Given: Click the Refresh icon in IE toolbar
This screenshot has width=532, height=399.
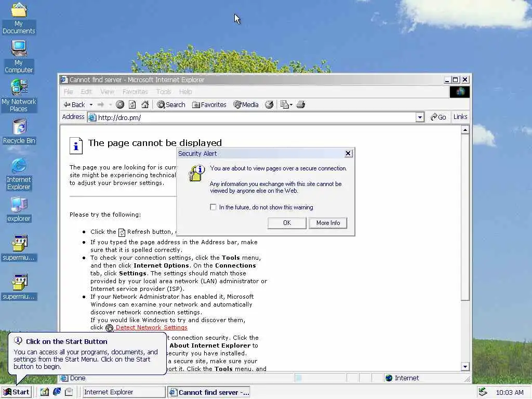Looking at the screenshot, I should [132, 104].
